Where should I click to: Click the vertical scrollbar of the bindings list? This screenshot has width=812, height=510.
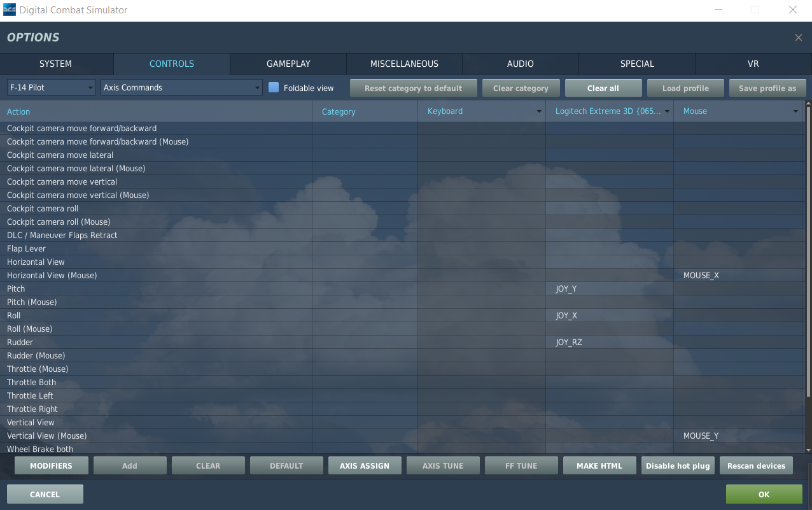[x=808, y=251]
